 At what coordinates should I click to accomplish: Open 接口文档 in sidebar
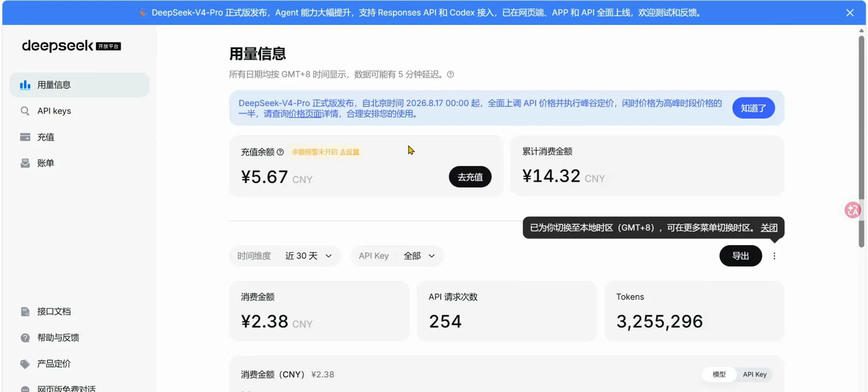click(x=79, y=312)
